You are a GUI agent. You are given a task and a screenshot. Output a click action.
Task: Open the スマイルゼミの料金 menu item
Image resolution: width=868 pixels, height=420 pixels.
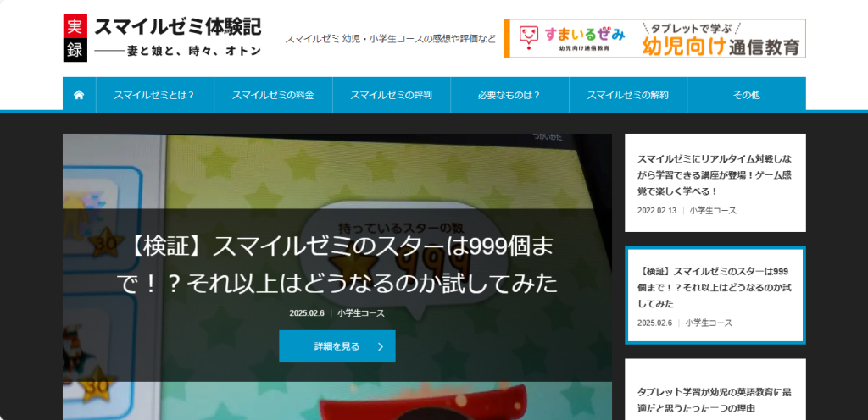coord(273,95)
